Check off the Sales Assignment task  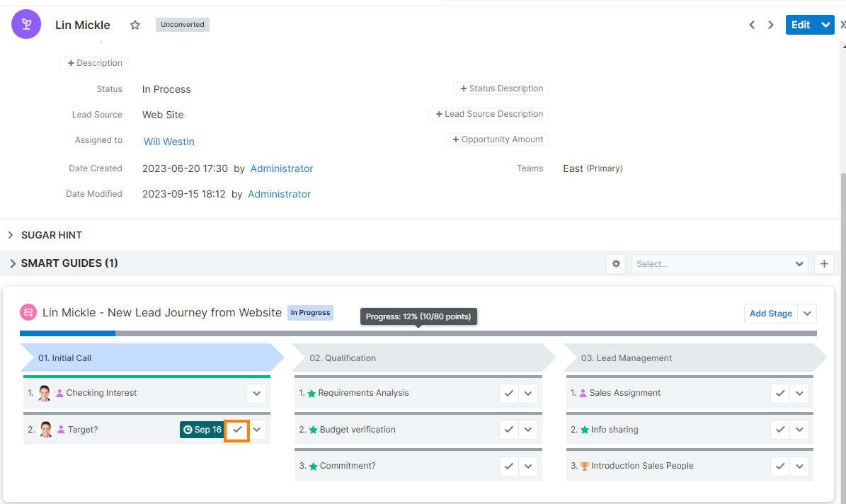tap(780, 394)
